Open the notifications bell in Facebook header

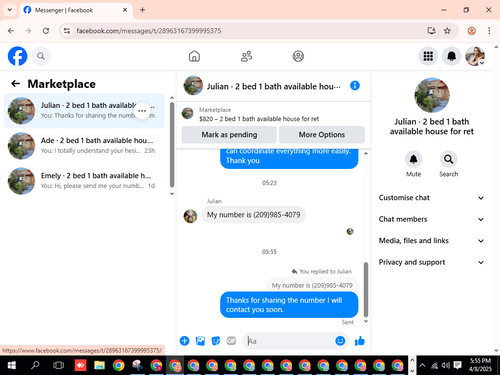451,56
